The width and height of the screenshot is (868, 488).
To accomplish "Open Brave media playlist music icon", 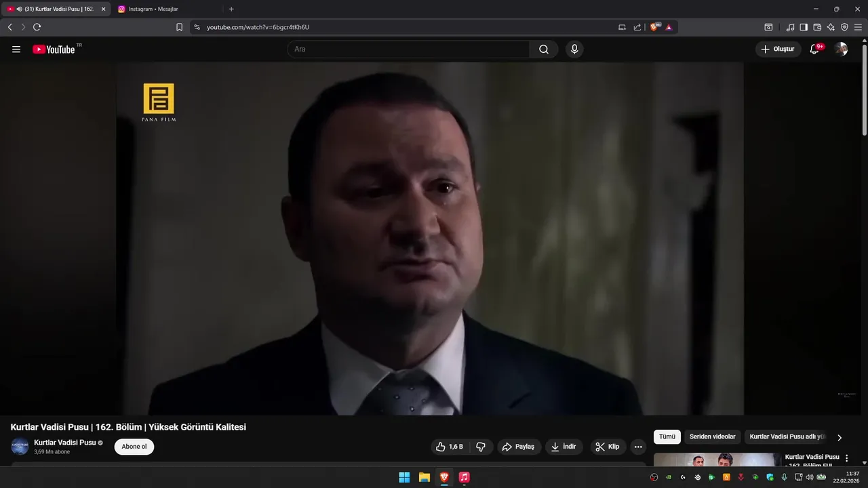I will (790, 27).
